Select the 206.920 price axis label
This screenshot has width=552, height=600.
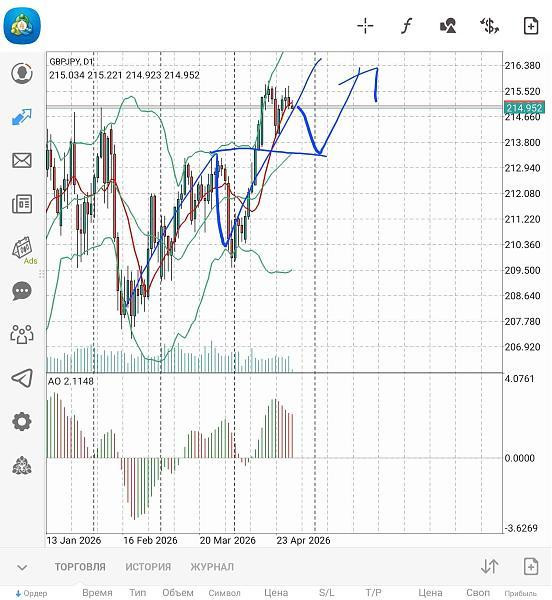click(x=523, y=347)
